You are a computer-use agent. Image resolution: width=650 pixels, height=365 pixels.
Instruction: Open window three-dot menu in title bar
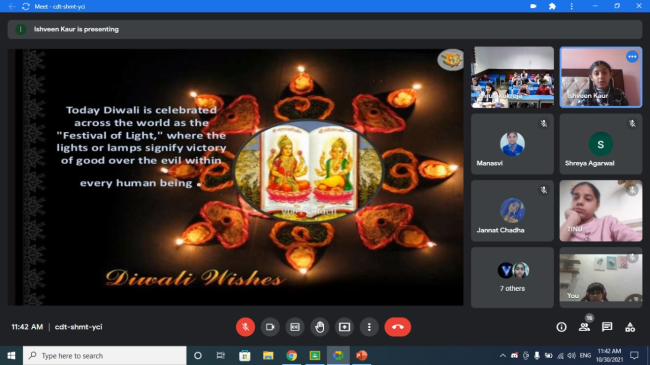572,6
